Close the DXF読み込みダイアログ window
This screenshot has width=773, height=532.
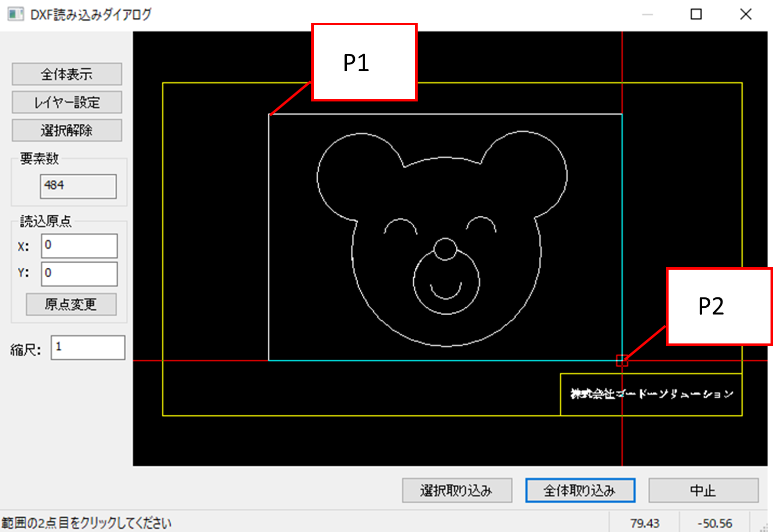tap(746, 14)
